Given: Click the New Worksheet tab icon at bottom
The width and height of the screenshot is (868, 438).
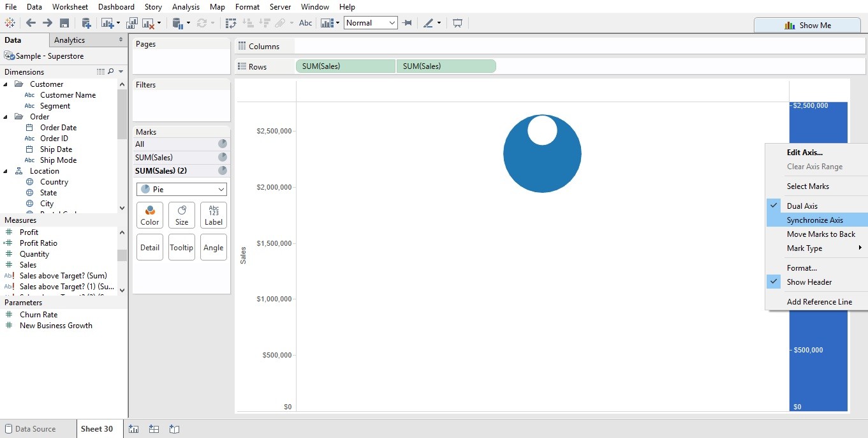Looking at the screenshot, I should 134,429.
